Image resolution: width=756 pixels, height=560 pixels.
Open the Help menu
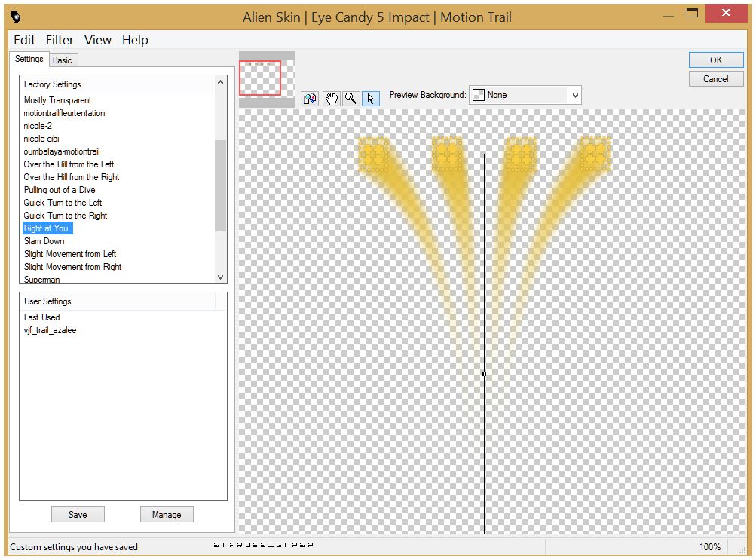(135, 40)
